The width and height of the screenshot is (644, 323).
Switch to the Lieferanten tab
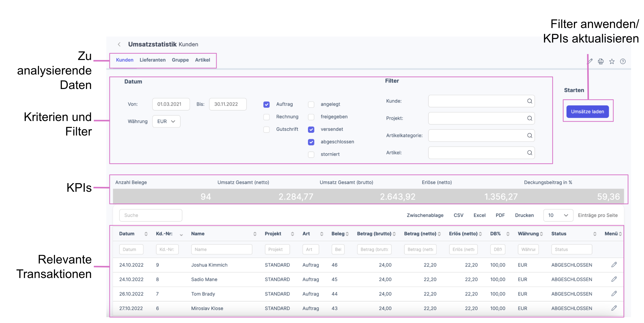click(152, 60)
